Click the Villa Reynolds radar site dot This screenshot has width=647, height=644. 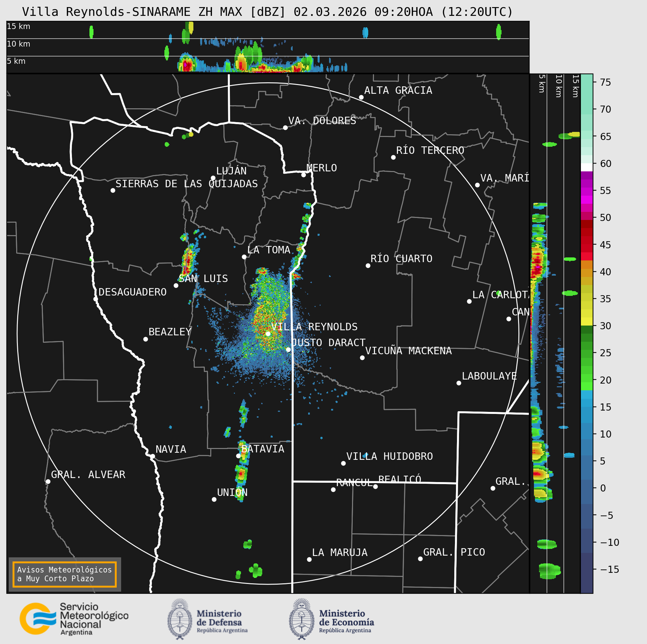click(268, 334)
